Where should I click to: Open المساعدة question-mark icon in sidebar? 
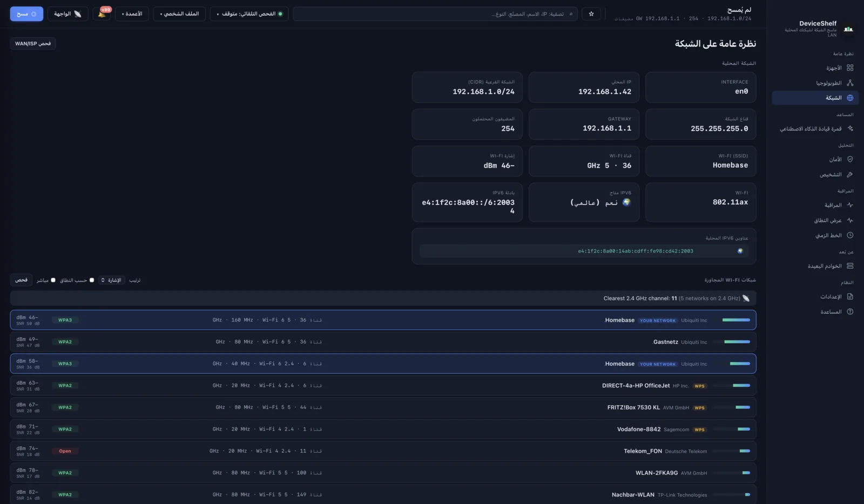tap(850, 312)
